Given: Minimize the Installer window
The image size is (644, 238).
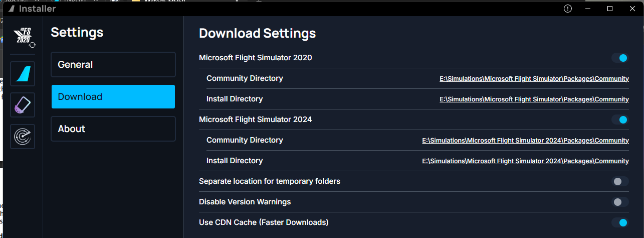Looking at the screenshot, I should point(589,9).
